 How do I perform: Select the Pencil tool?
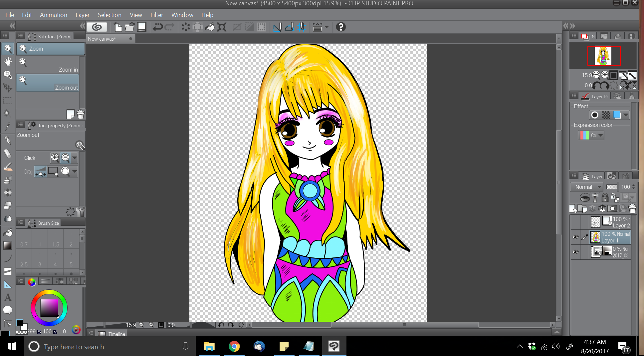point(8,154)
